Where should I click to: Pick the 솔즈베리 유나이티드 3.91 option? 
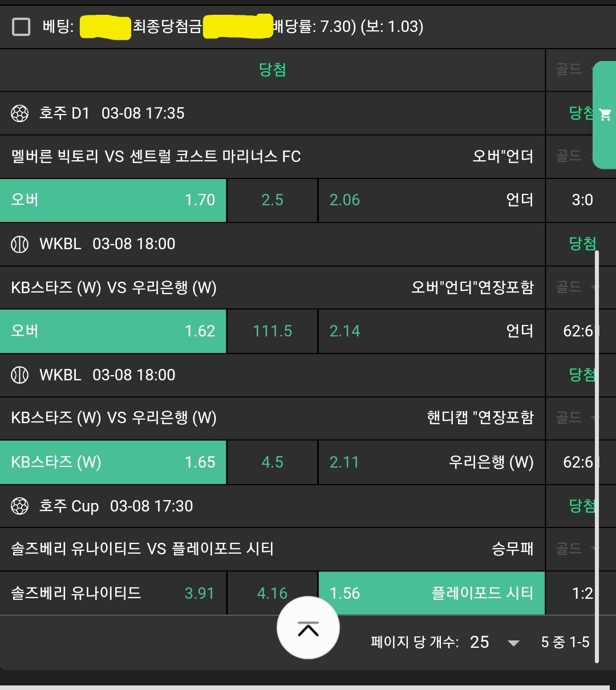[113, 593]
